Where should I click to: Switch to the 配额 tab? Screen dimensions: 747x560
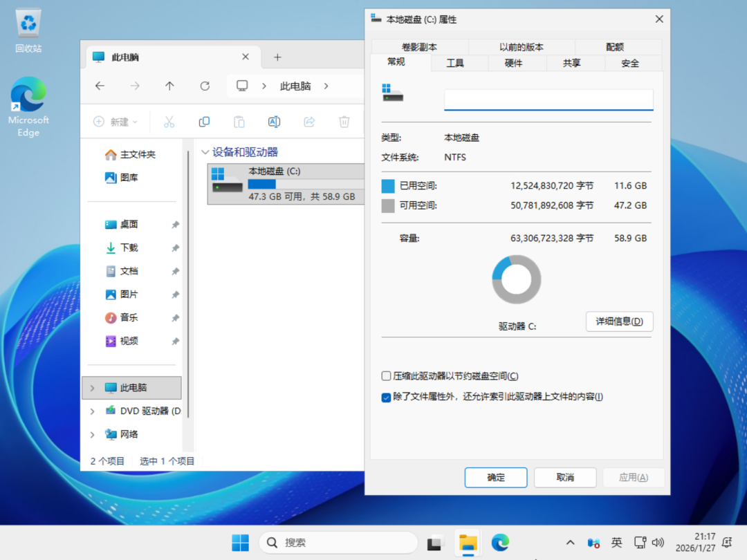(615, 47)
